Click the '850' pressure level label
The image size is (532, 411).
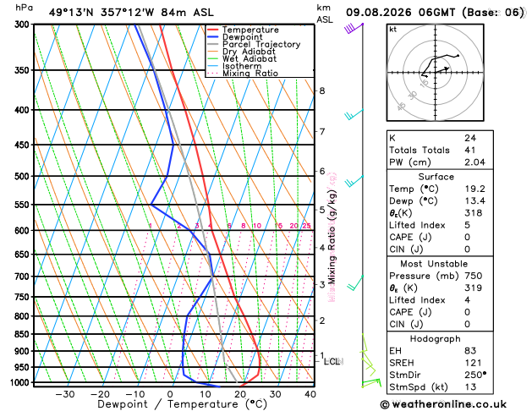coord(24,334)
